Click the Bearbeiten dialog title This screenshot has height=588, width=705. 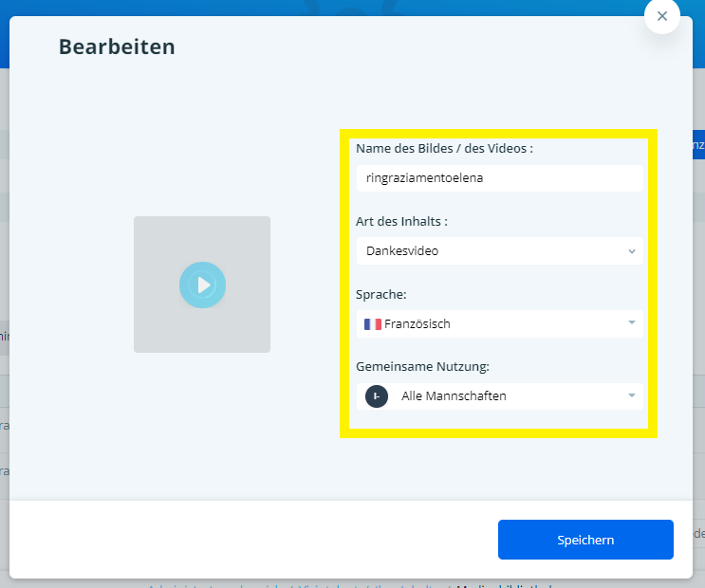[117, 46]
